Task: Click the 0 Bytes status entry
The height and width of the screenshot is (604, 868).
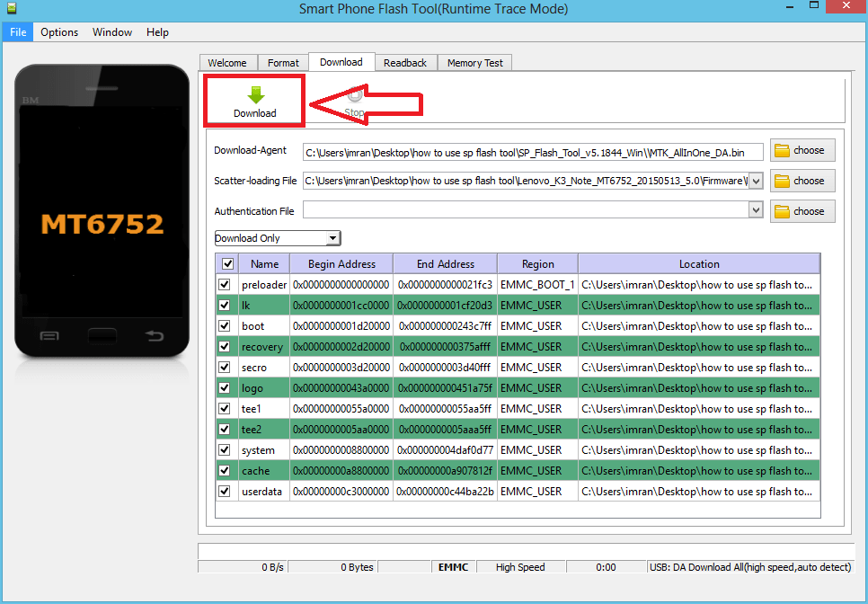Action: (x=332, y=567)
